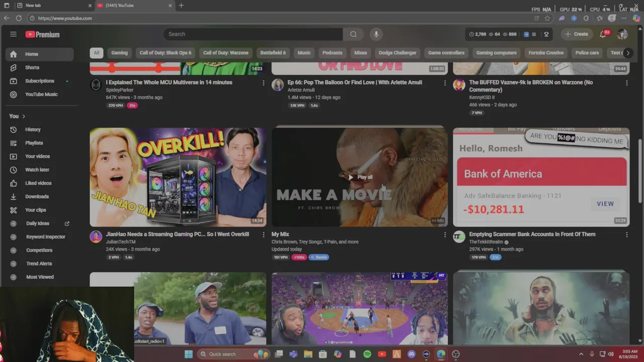Viewport: 644px width, 362px height.
Task: Open Liked videos from sidebar
Action: pos(40,183)
